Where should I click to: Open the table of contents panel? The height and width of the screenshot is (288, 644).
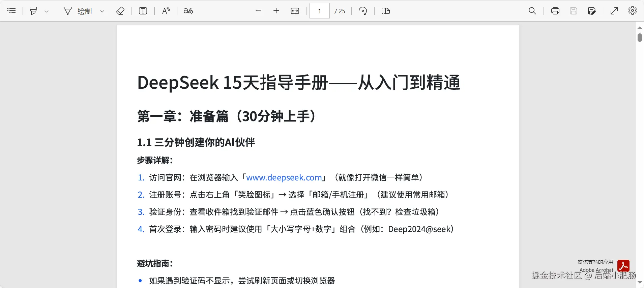11,11
